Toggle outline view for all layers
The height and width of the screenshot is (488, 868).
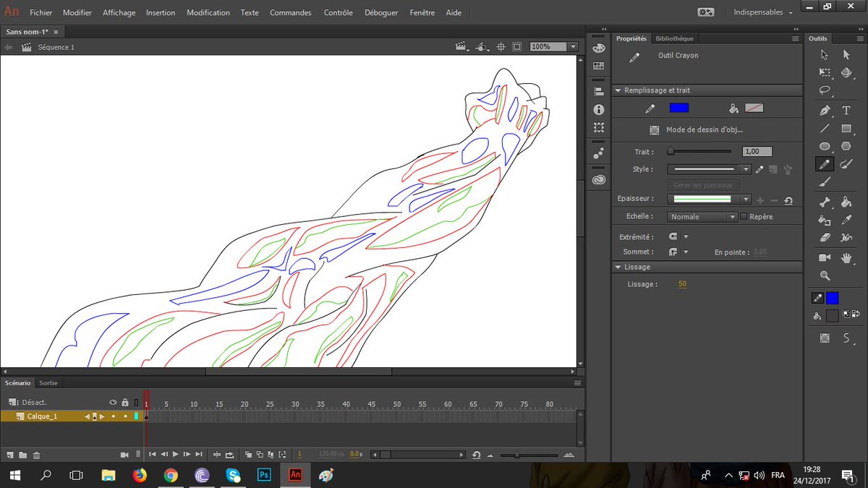pos(136,402)
